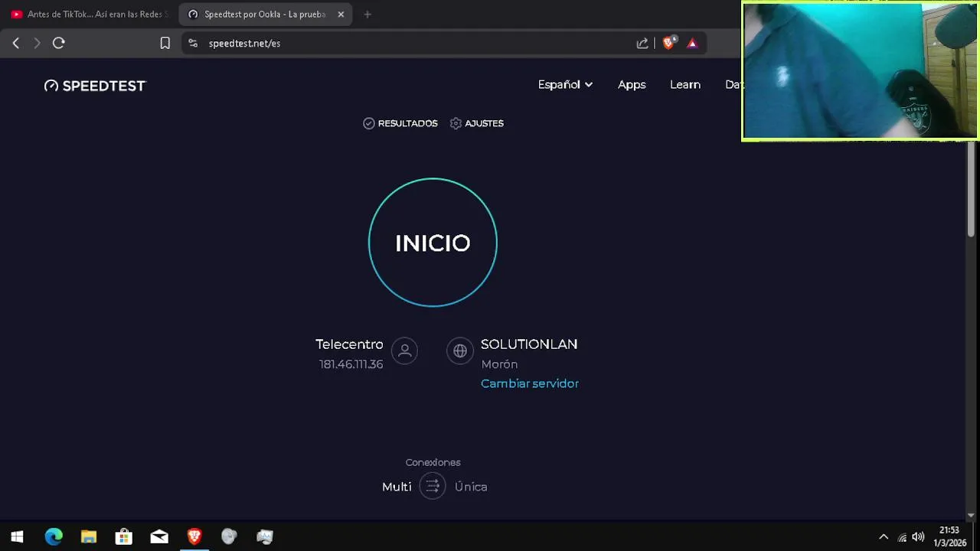Open AJUSTES settings
Screen dimensions: 980x551
click(477, 123)
